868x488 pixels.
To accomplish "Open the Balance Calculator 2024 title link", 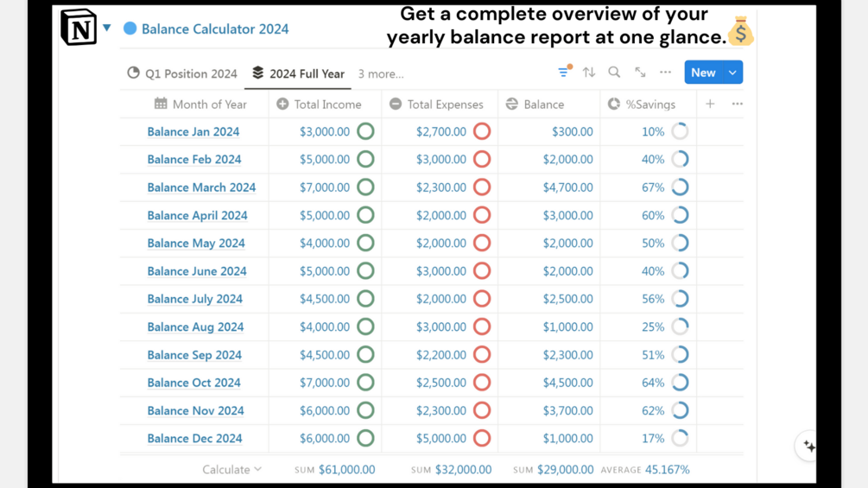I will coord(215,29).
